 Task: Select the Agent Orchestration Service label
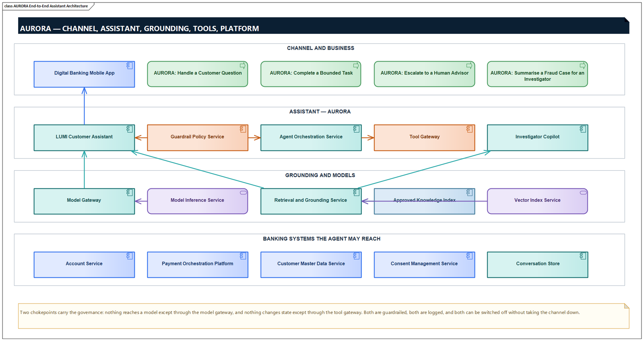point(311,136)
